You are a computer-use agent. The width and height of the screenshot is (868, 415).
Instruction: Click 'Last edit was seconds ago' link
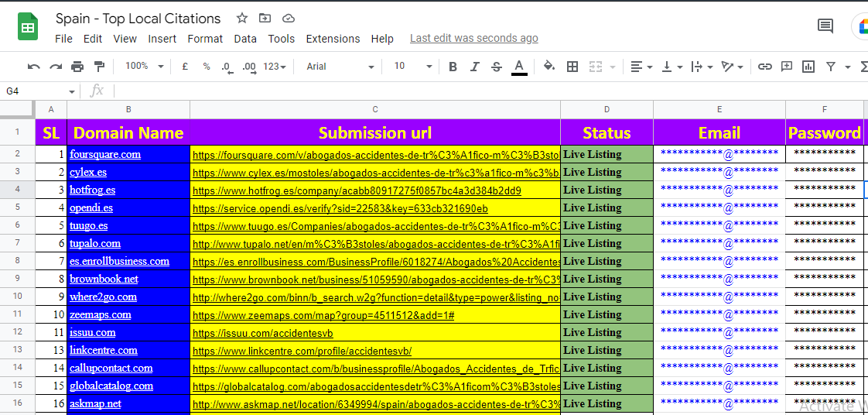(473, 38)
